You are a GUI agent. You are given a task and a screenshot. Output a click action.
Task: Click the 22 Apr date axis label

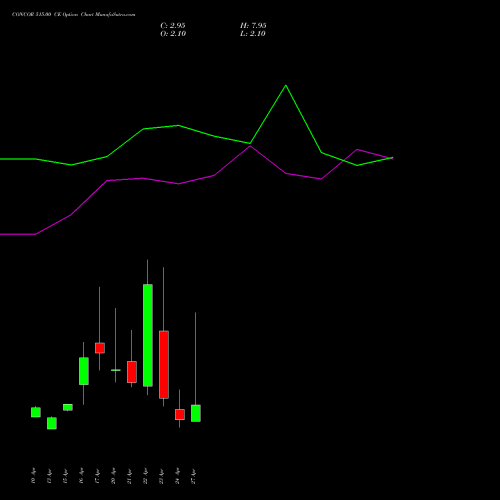click(x=145, y=476)
